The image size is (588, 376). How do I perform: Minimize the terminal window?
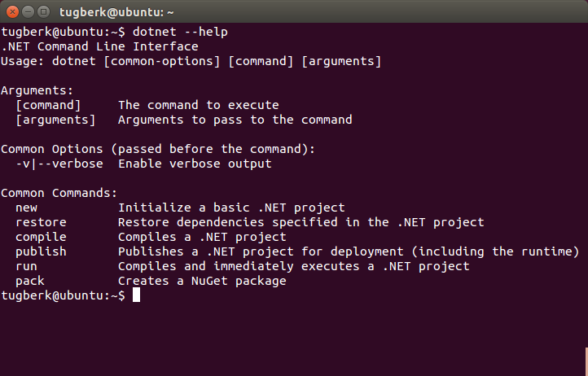pos(29,12)
